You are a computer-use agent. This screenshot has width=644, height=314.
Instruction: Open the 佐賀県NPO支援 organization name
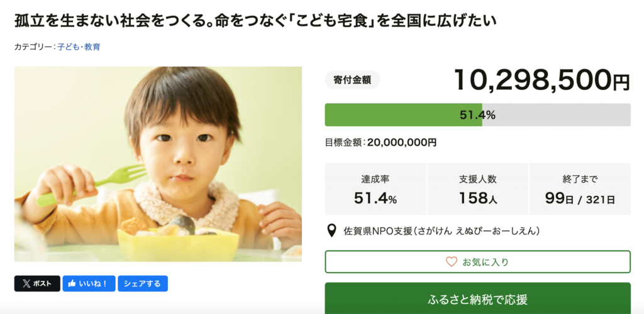coord(440,231)
